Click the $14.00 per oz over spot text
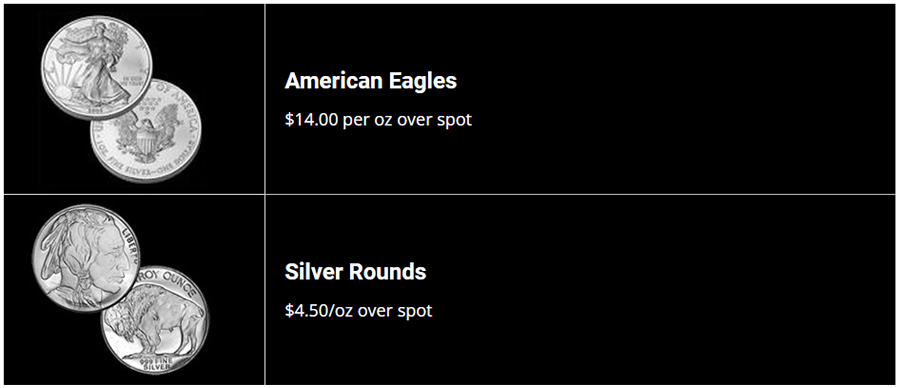 (378, 120)
